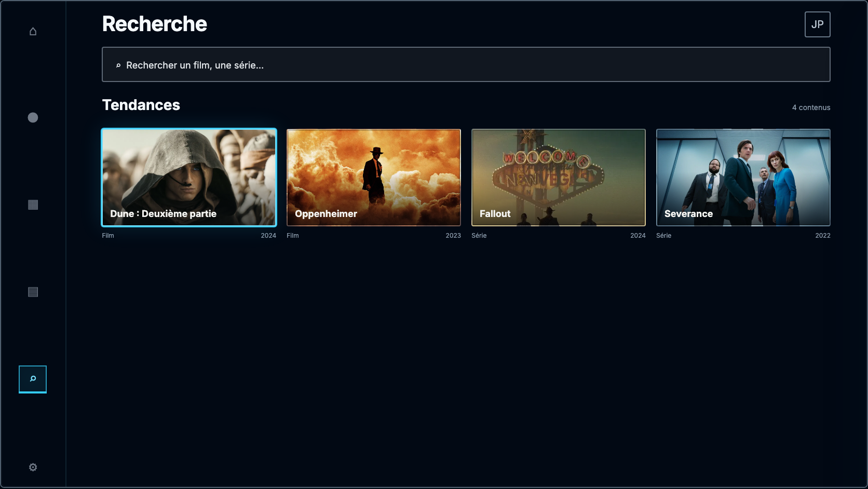Screen dimensions: 868x489
Task: Click the "4 contenus" count label
Action: [811, 107]
